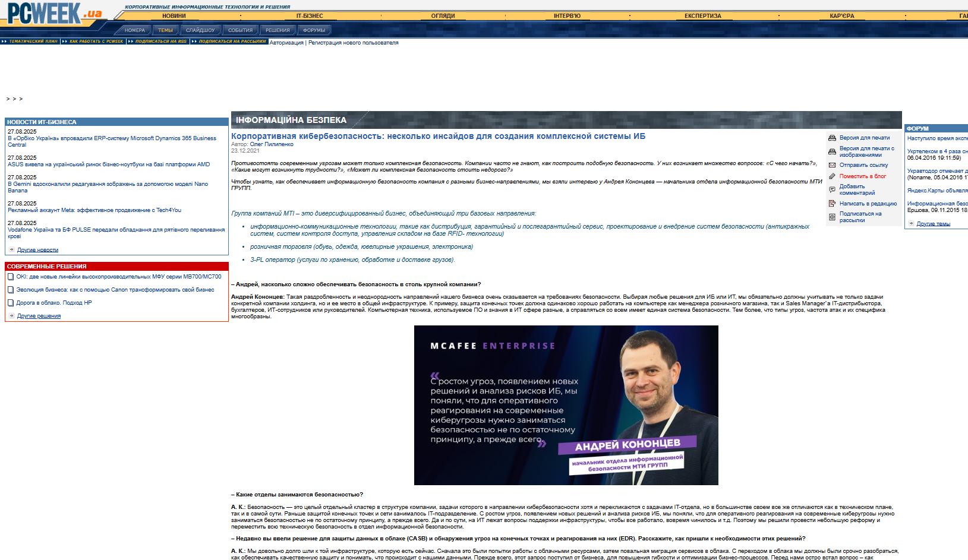Click Другие темы forum link

[934, 224]
